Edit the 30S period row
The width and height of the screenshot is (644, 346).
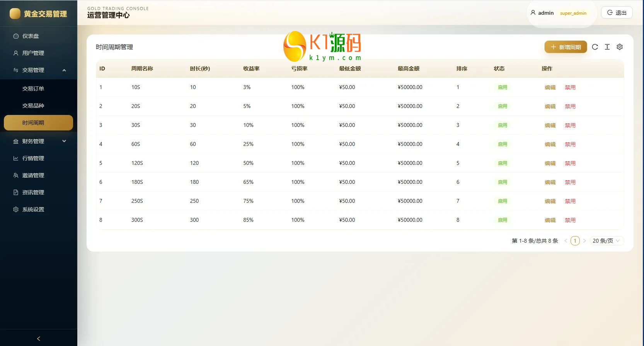550,125
